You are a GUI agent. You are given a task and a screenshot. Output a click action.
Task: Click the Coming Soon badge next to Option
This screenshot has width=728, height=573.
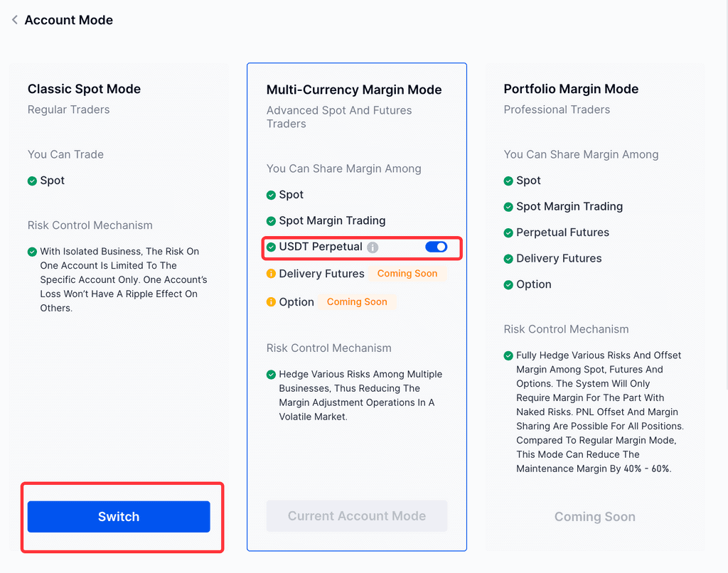[x=357, y=302]
